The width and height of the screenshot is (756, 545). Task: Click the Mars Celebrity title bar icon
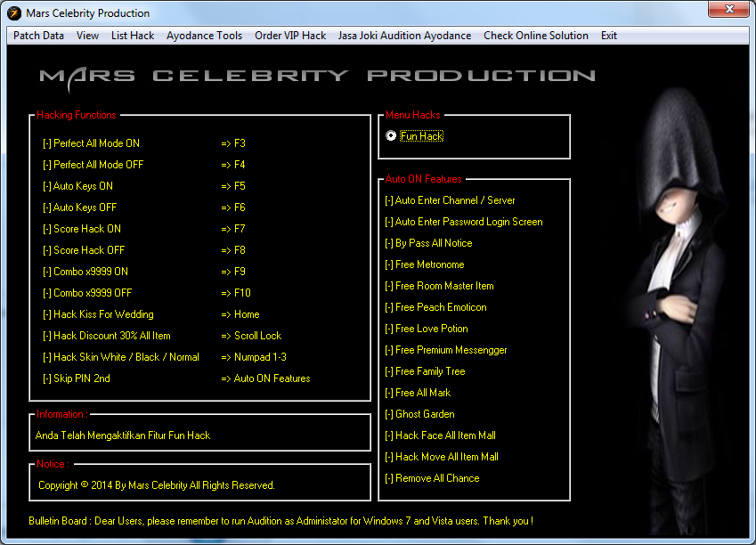click(14, 13)
